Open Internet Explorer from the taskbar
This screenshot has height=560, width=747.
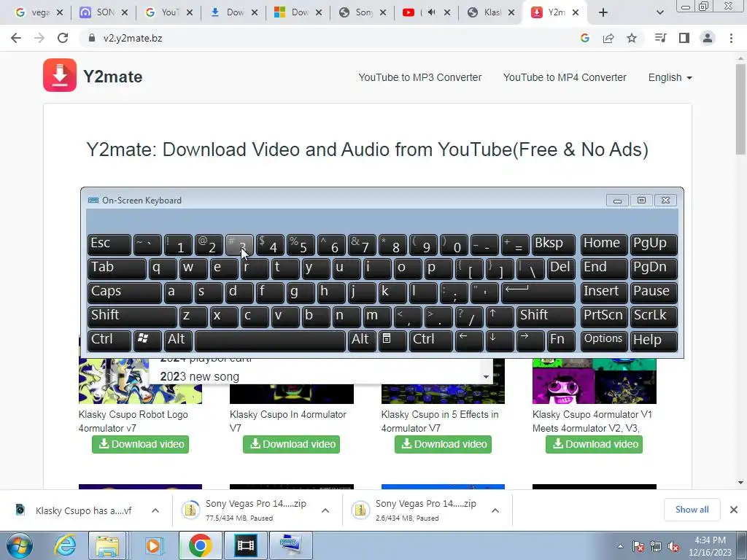(65, 545)
